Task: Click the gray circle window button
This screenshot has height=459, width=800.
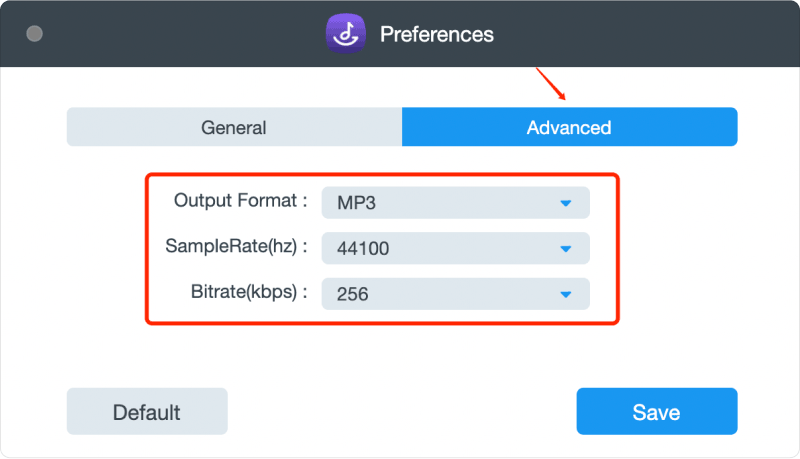Action: coord(34,34)
